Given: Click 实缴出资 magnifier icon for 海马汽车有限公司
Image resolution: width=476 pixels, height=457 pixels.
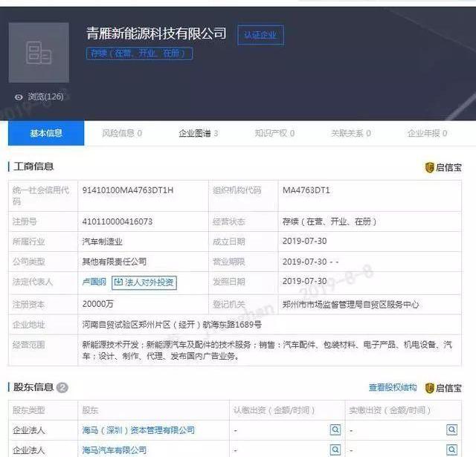Looking at the screenshot, I should [x=451, y=450].
